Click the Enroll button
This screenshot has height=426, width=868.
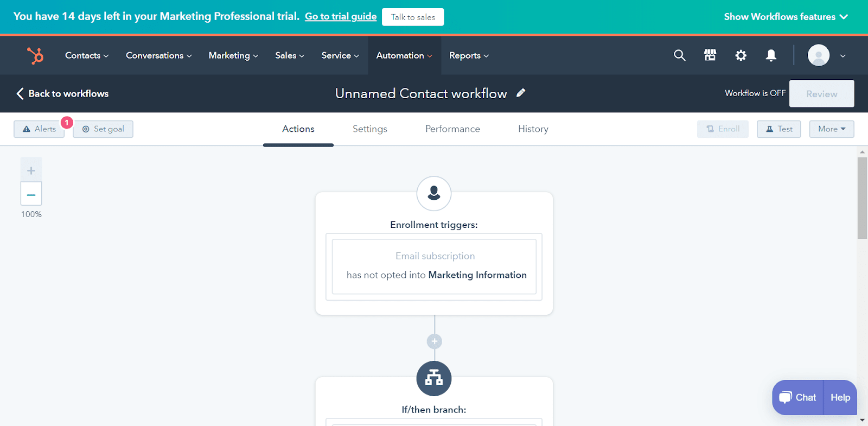click(x=723, y=129)
